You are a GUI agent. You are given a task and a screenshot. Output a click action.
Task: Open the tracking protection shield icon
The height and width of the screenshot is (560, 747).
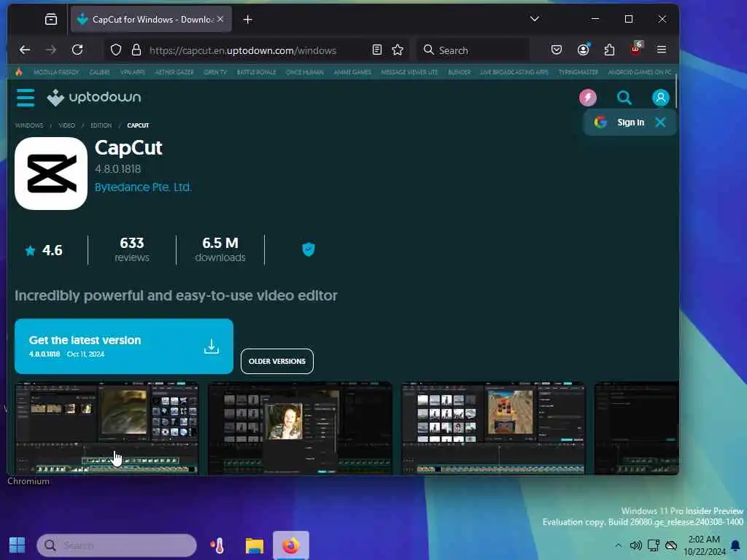click(x=116, y=50)
